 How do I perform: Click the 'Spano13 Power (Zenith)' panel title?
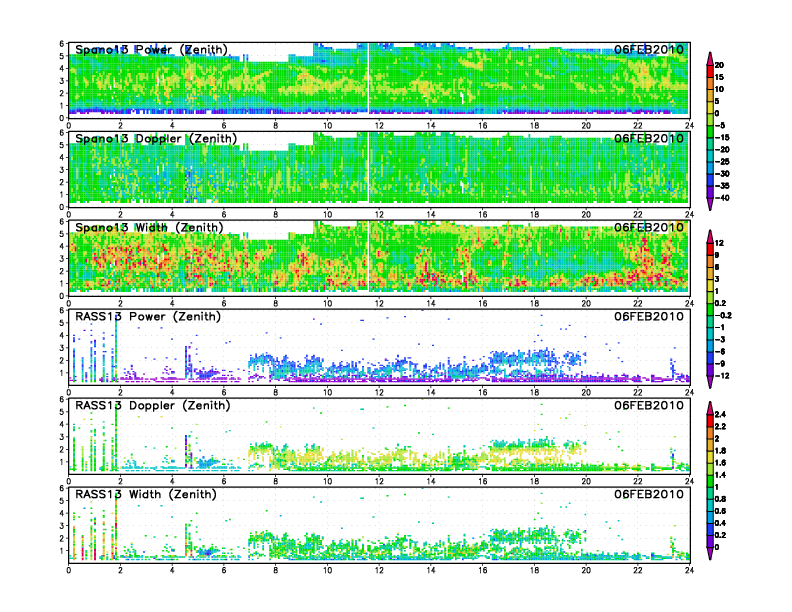pos(151,50)
